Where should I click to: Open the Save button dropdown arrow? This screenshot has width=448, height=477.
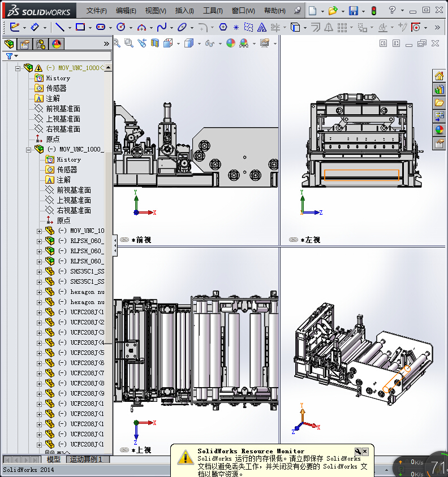pyautogui.click(x=363, y=11)
